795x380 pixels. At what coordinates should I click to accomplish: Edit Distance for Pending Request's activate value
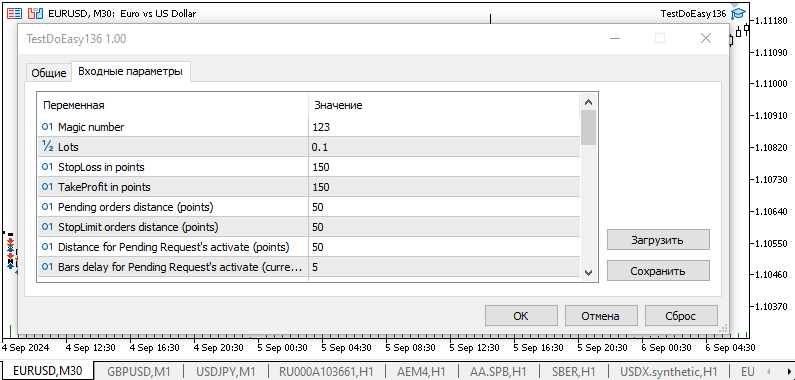(444, 247)
